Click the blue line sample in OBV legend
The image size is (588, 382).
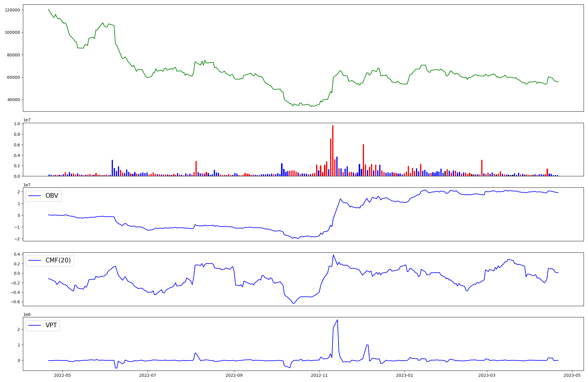(35, 196)
